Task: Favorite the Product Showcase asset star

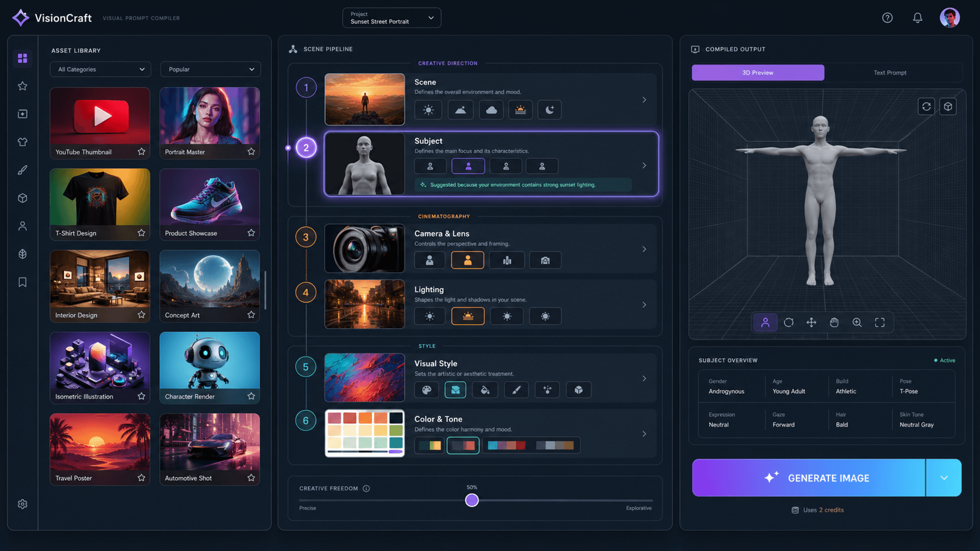Action: tap(251, 233)
